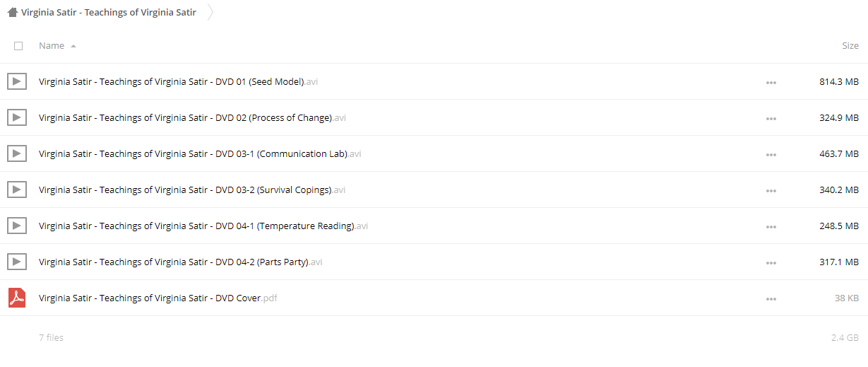
Task: Open more options for DVD 03-1 Communication Lab
Action: [x=771, y=154]
